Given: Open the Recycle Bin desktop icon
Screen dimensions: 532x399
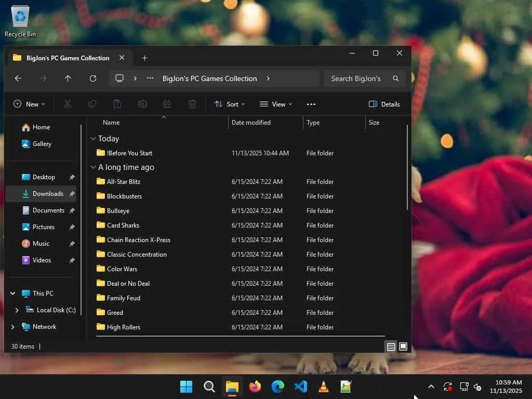Looking at the screenshot, I should tap(20, 21).
